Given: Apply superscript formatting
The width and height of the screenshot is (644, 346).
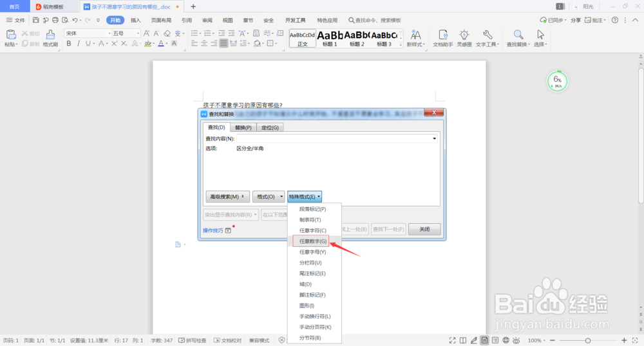Looking at the screenshot, I should (x=114, y=44).
